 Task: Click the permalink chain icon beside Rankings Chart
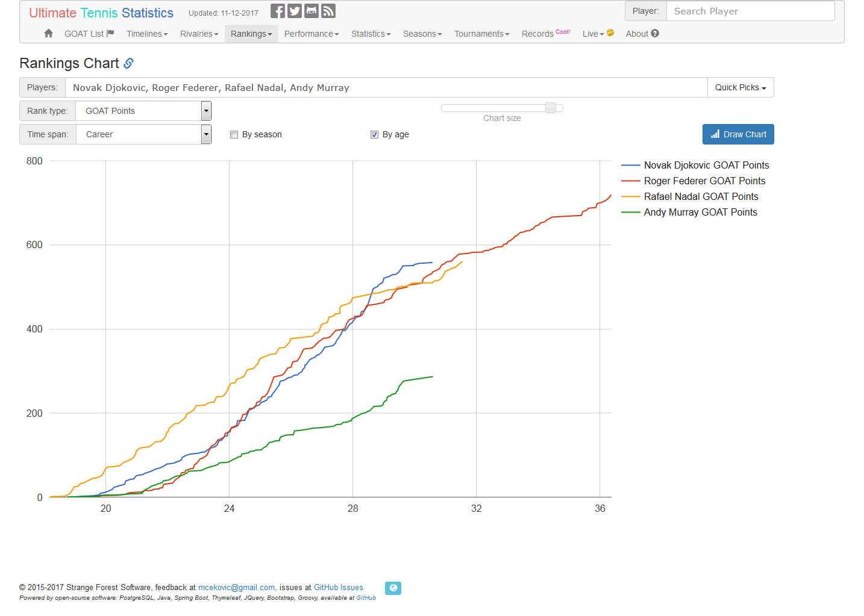tap(128, 63)
